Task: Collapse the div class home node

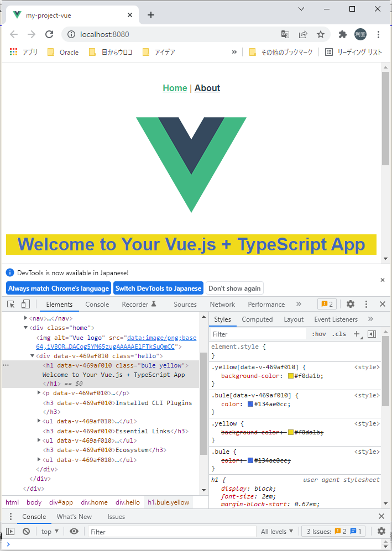Action: pos(25,328)
